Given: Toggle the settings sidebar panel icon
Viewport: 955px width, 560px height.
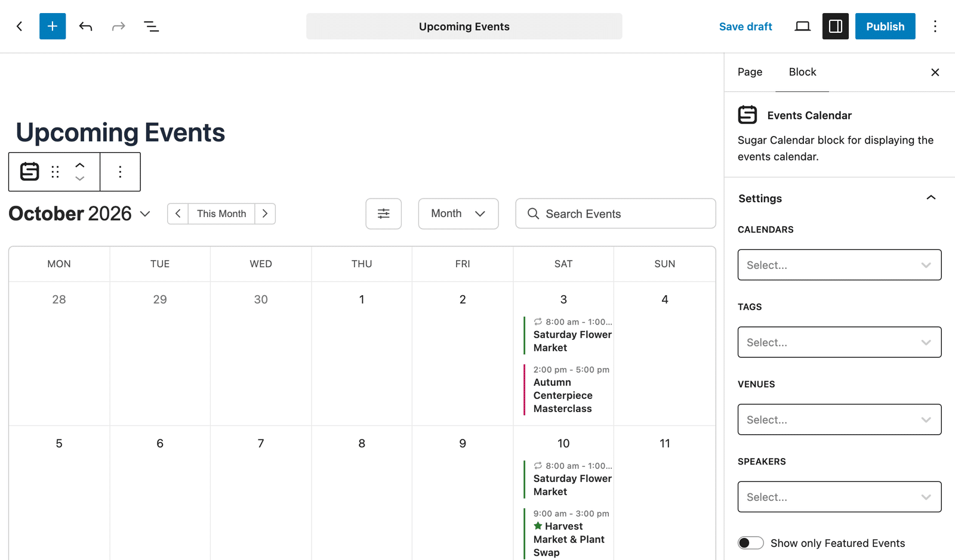Looking at the screenshot, I should coord(836,26).
